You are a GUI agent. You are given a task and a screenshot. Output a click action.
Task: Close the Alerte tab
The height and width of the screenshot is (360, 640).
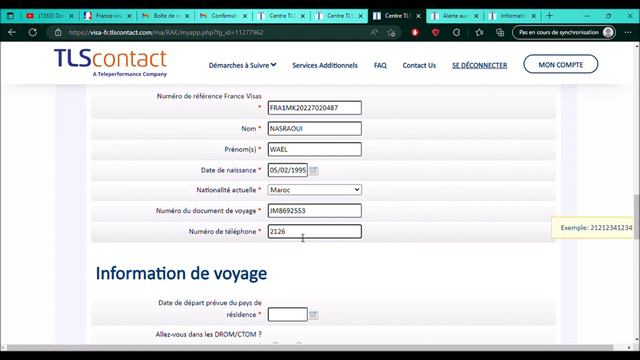pos(476,16)
